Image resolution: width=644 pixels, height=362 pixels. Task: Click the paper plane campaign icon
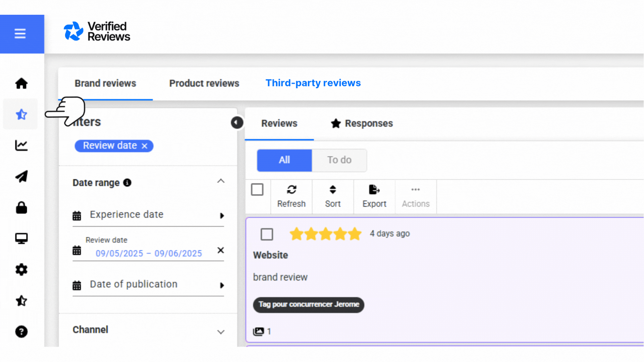[x=21, y=176]
